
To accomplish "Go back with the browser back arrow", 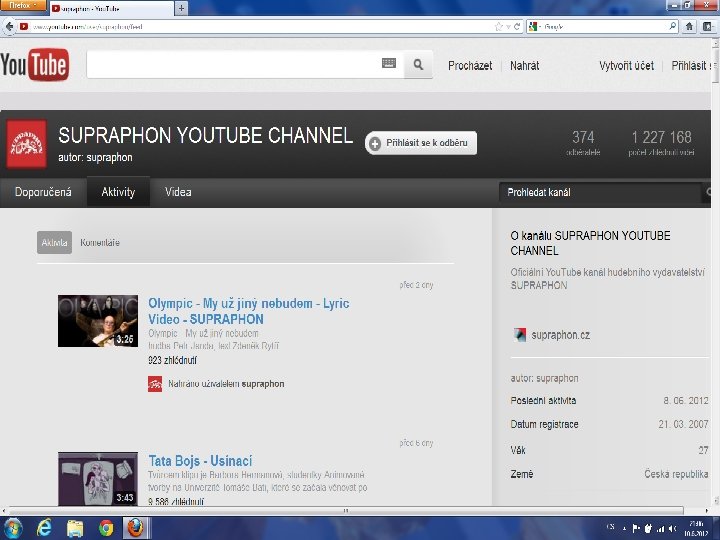I will [9, 27].
